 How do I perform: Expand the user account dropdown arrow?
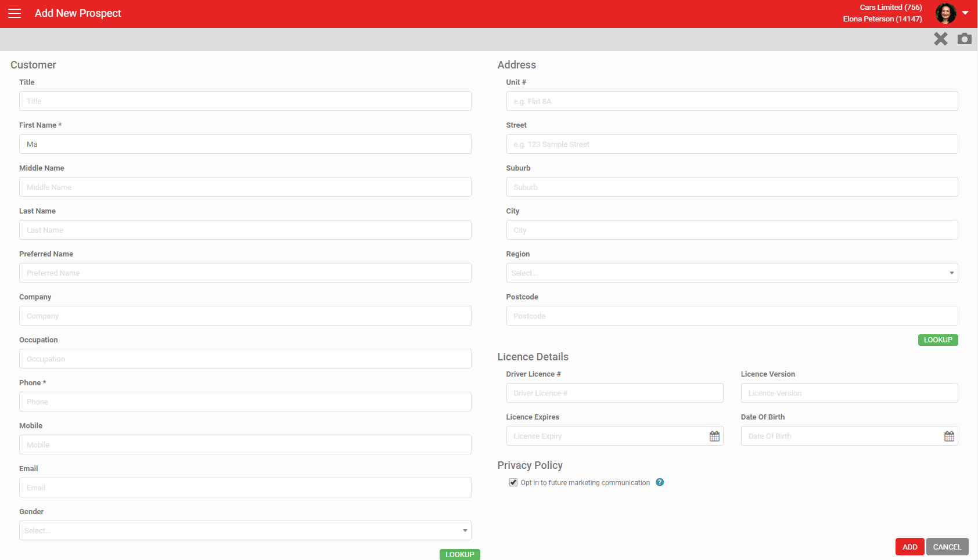pyautogui.click(x=965, y=13)
